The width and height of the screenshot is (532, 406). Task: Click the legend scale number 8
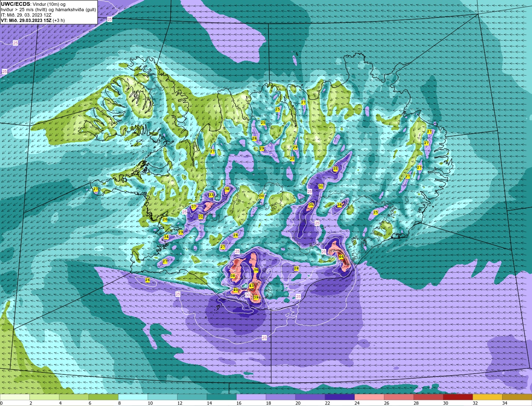(x=119, y=403)
